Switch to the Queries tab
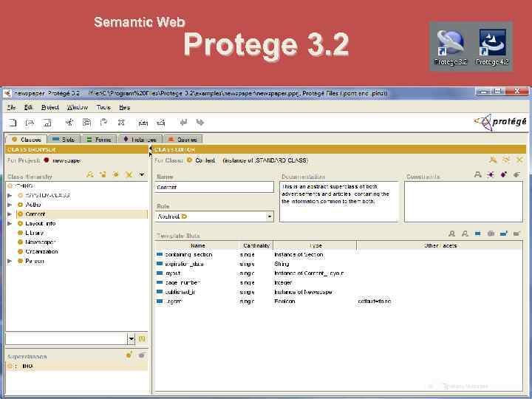Image resolution: width=532 pixels, height=399 pixels. pos(183,140)
